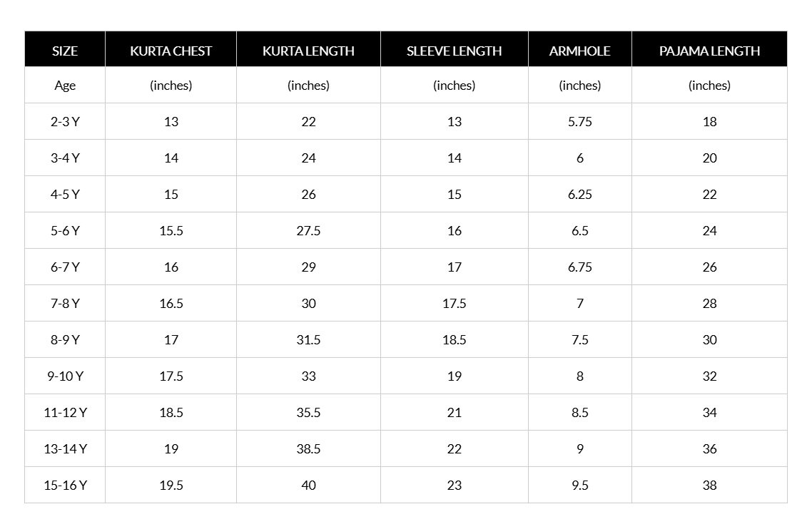The height and width of the screenshot is (529, 812).
Task: Click kurta length value 27.5
Action: coord(309,231)
